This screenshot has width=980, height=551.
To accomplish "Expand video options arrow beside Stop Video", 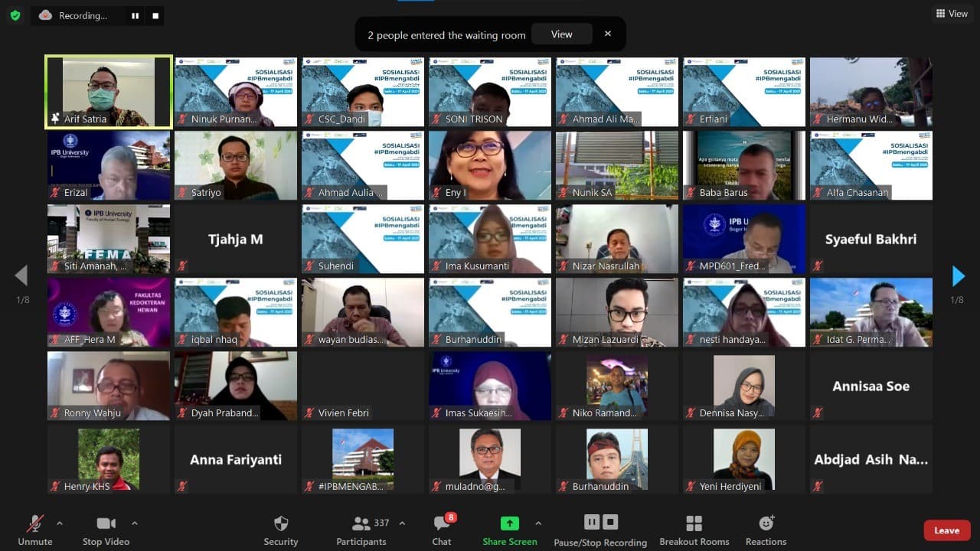I will (x=135, y=523).
